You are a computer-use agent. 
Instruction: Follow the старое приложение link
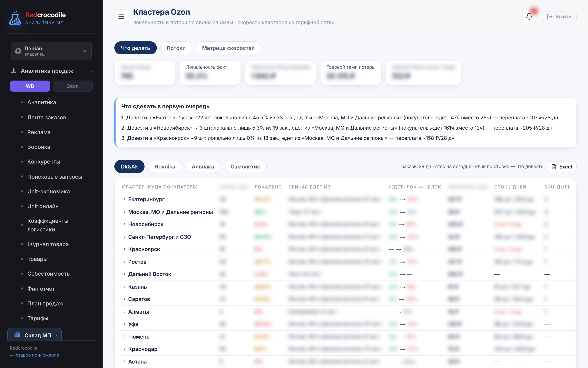[34, 355]
